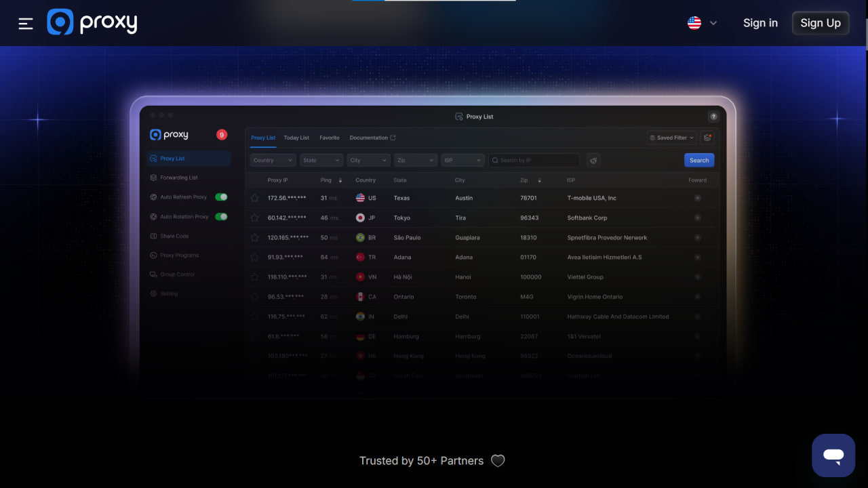Switch to the Today List tab
The height and width of the screenshot is (488, 868).
click(296, 138)
